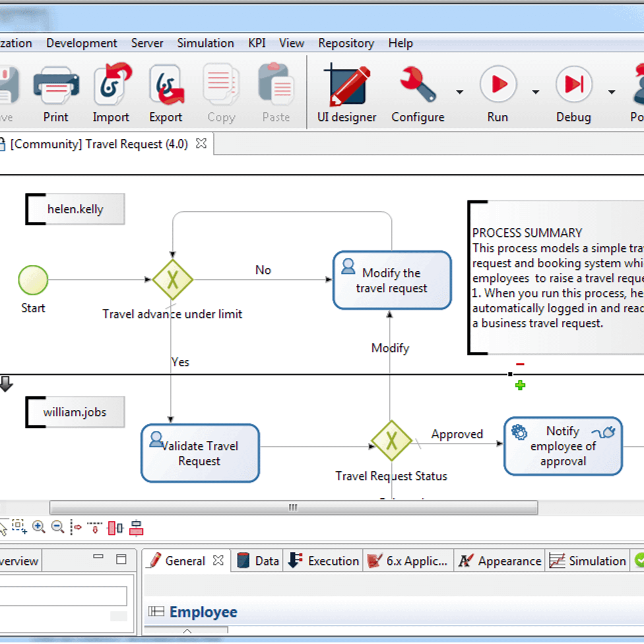Select the Modify the travel request task

pyautogui.click(x=392, y=281)
